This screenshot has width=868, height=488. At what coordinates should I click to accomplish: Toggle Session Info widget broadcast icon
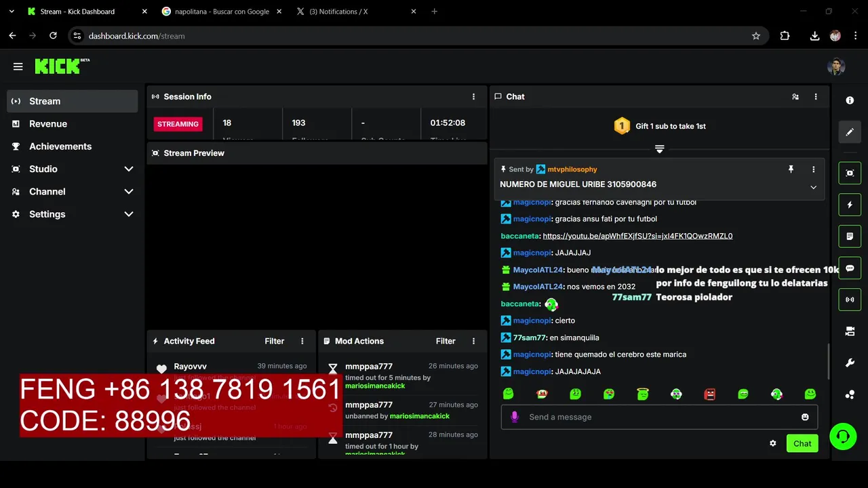850,300
